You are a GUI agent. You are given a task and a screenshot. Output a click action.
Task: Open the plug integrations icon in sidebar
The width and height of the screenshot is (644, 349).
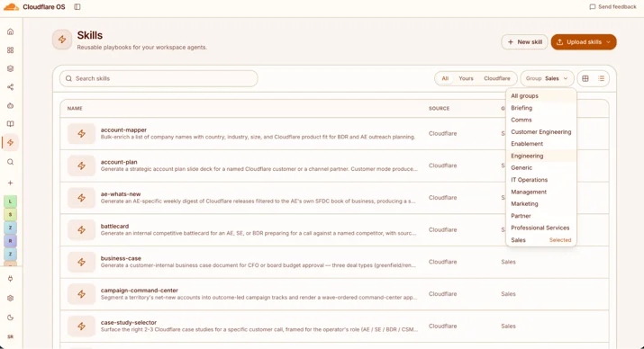pos(10,279)
